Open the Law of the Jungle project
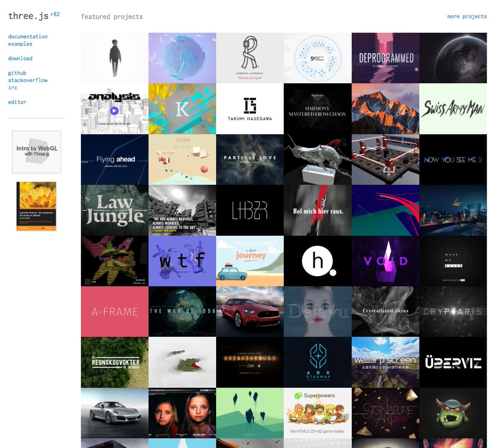This screenshot has height=448, width=495. pyautogui.click(x=115, y=210)
